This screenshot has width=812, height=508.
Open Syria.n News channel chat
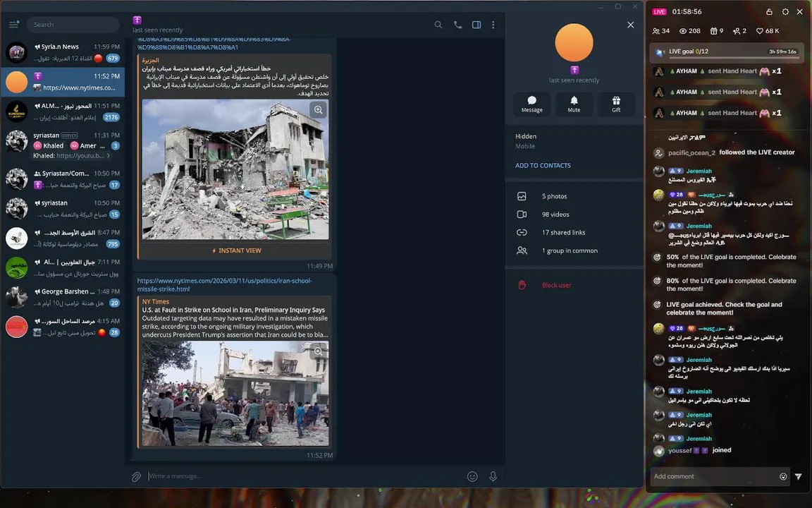[x=63, y=52]
